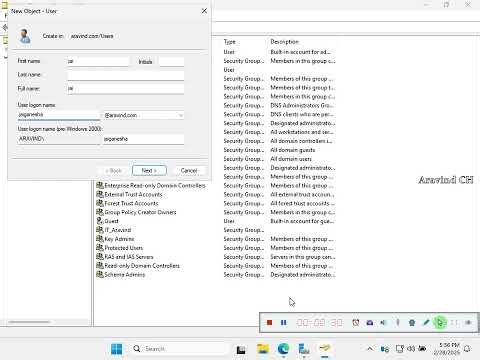The height and width of the screenshot is (360, 480).
Task: Open the notification bell in the taskbar
Action: click(x=467, y=349)
